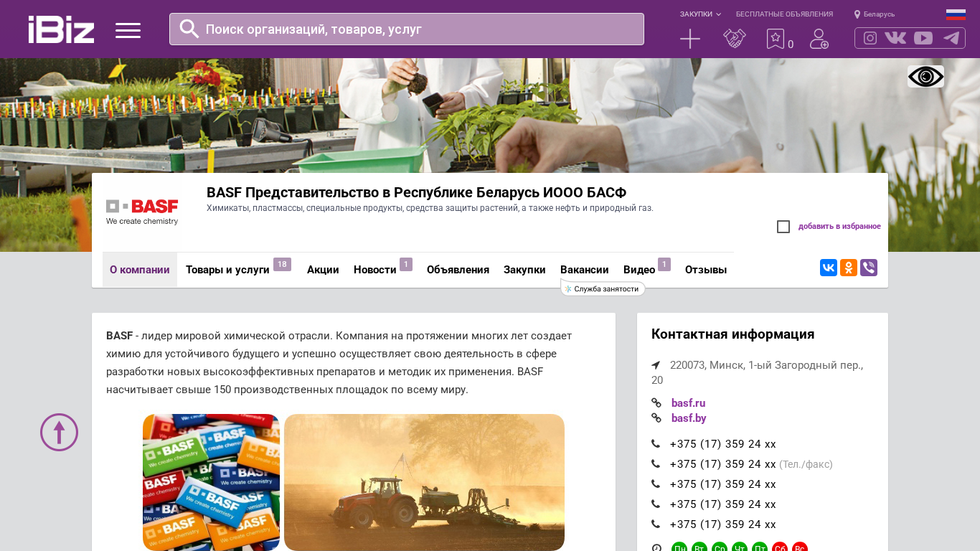Image resolution: width=980 pixels, height=551 pixels.
Task: Switch language via the Russian flag
Action: [x=956, y=14]
